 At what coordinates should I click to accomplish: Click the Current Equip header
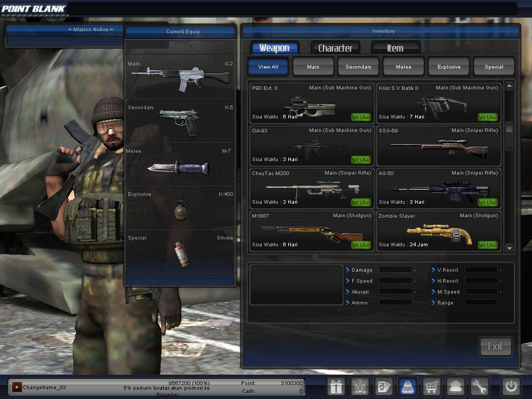pyautogui.click(x=183, y=31)
